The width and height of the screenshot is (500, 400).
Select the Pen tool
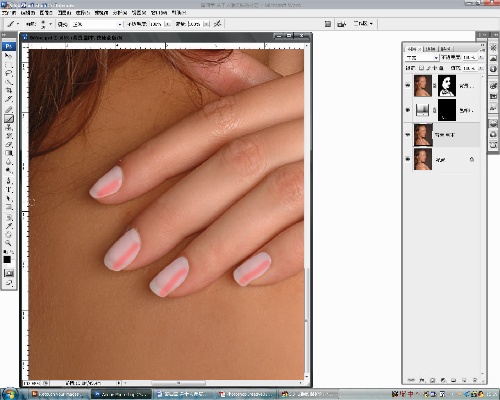pyautogui.click(x=8, y=181)
